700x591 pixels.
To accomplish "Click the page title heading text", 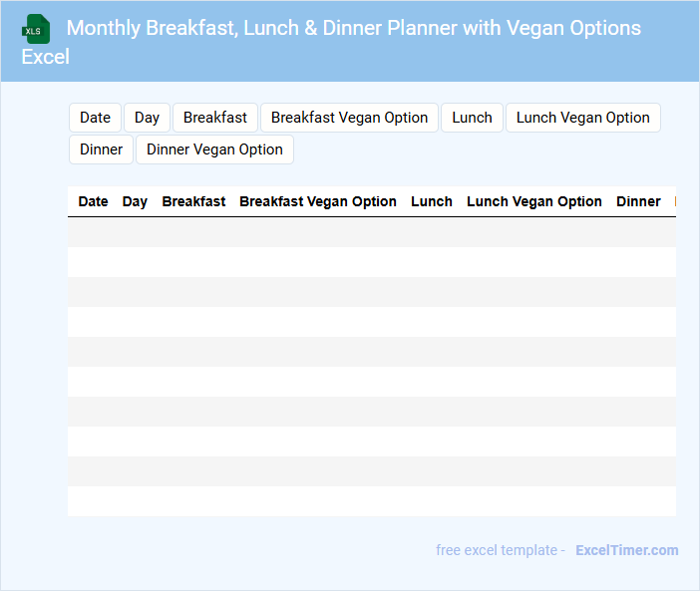I will click(x=353, y=28).
